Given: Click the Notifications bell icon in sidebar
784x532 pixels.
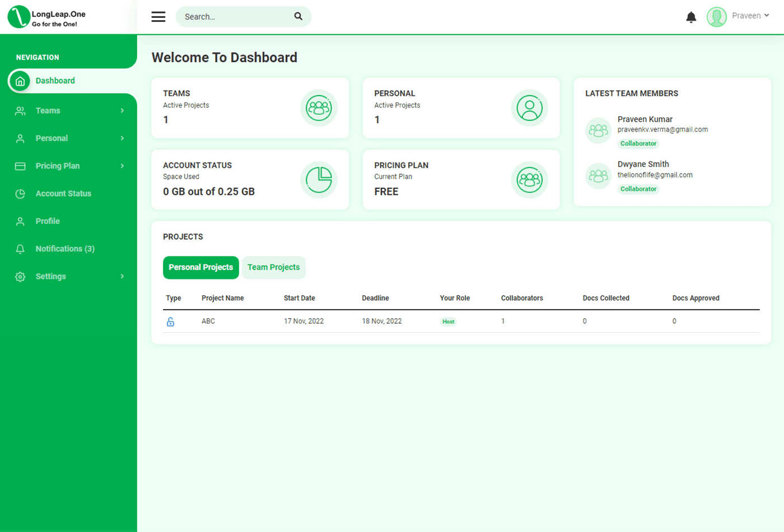Looking at the screenshot, I should (20, 249).
